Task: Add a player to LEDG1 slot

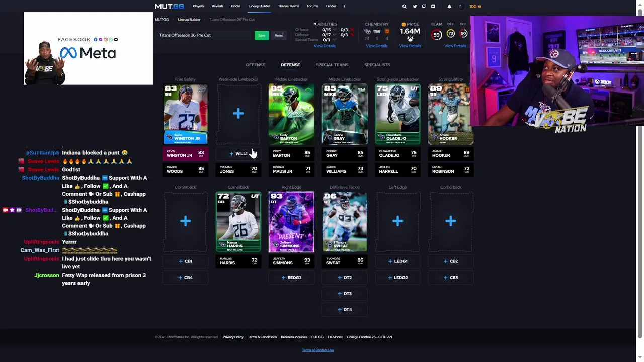Action: coord(397,261)
